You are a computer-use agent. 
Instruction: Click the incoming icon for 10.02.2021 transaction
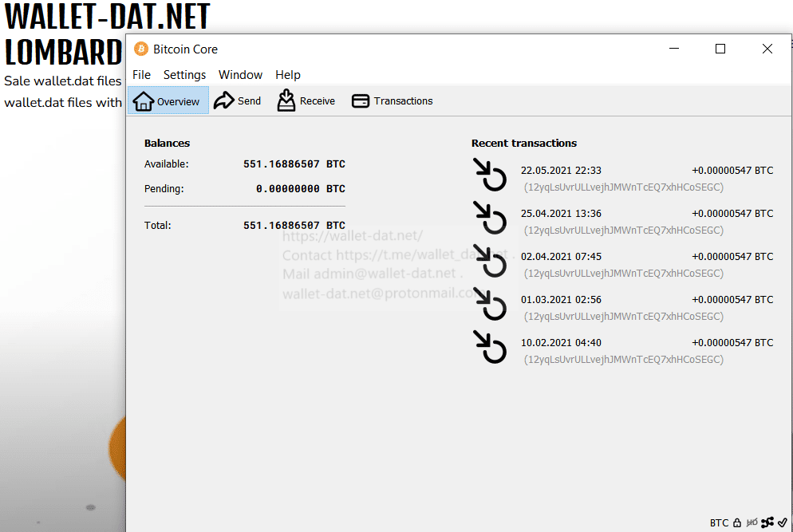click(x=490, y=346)
